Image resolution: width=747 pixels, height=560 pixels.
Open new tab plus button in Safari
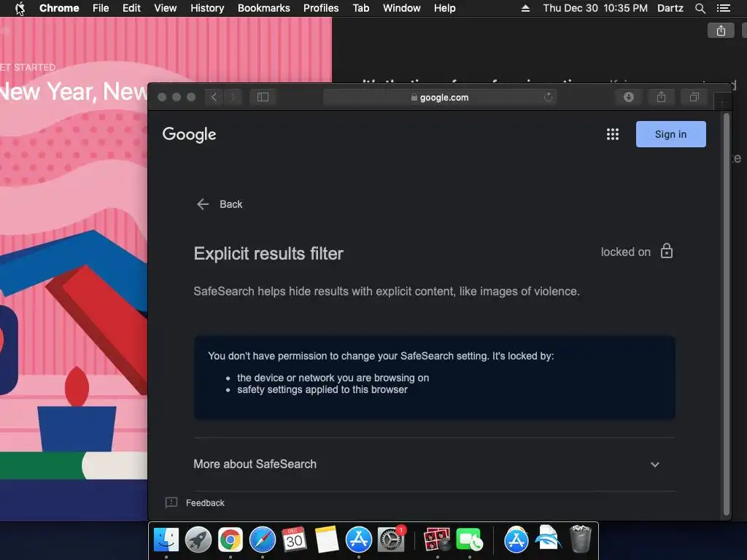722,101
